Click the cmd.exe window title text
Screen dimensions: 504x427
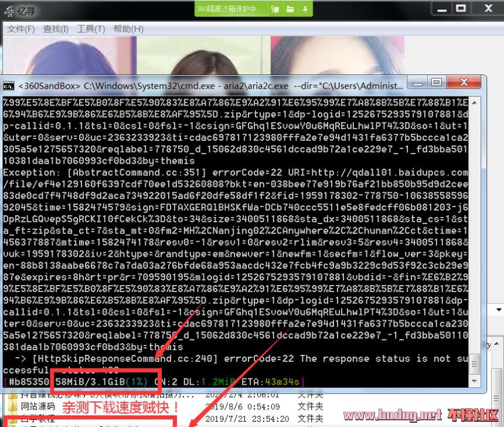point(211,86)
